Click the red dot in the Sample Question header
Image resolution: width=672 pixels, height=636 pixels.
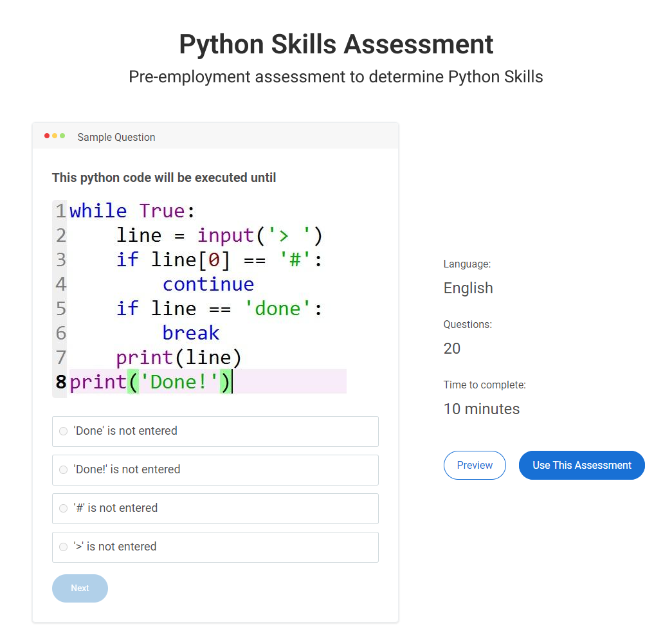pos(47,136)
